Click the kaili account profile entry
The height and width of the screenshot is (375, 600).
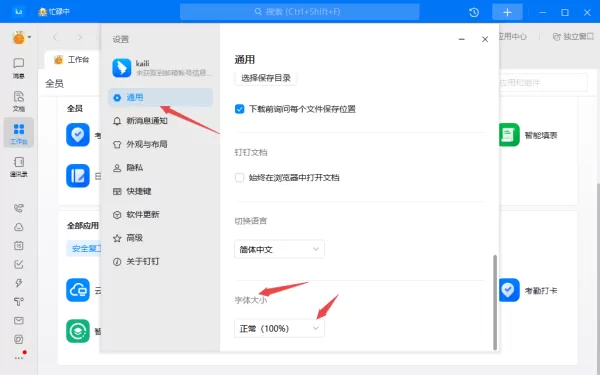[161, 68]
